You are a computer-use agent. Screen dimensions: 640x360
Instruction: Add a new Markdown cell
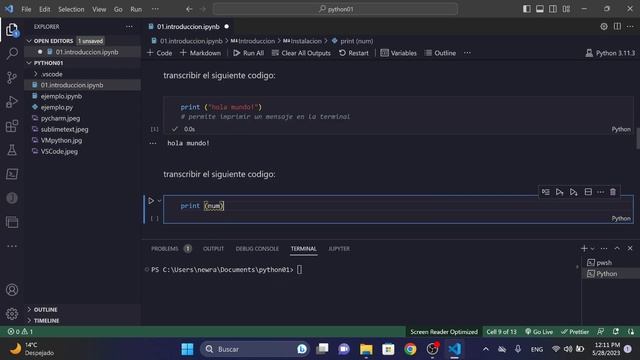200,53
